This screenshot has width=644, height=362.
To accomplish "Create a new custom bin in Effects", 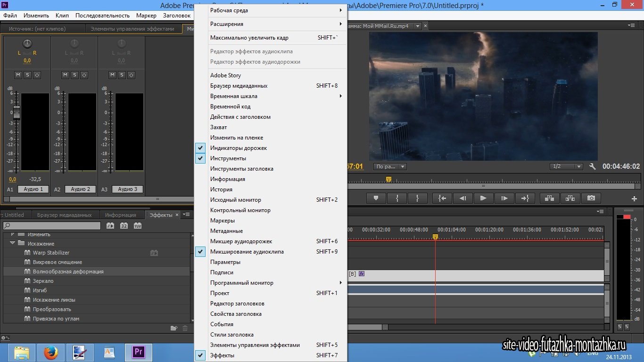I will (x=173, y=328).
